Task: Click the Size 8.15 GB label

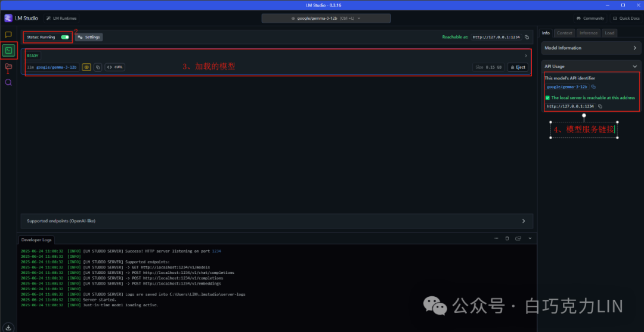Action: pyautogui.click(x=488, y=67)
